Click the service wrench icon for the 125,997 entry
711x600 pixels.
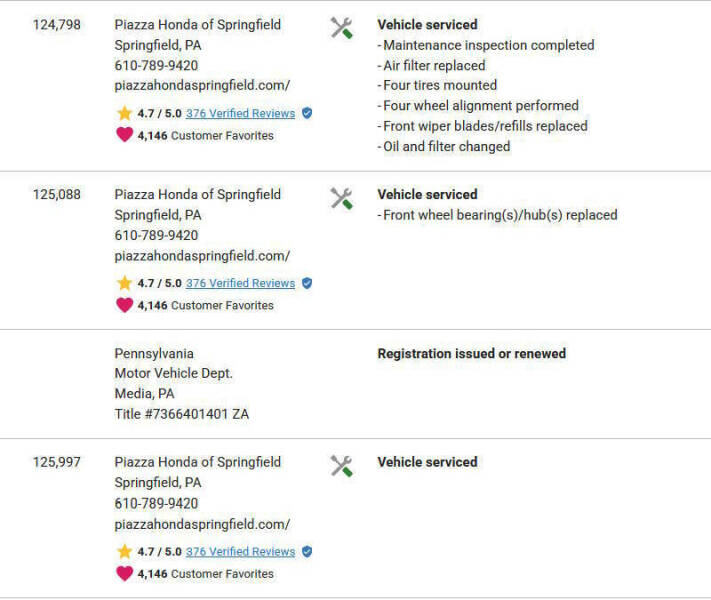(341, 466)
